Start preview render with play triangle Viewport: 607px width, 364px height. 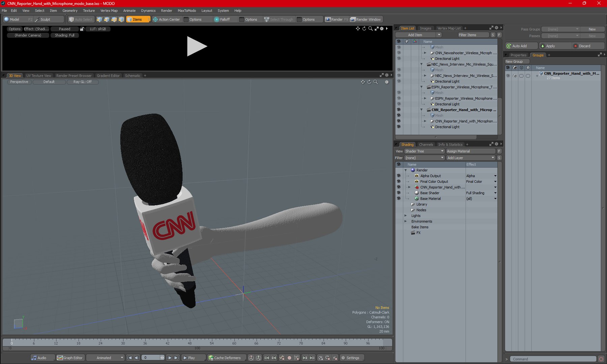(x=197, y=46)
